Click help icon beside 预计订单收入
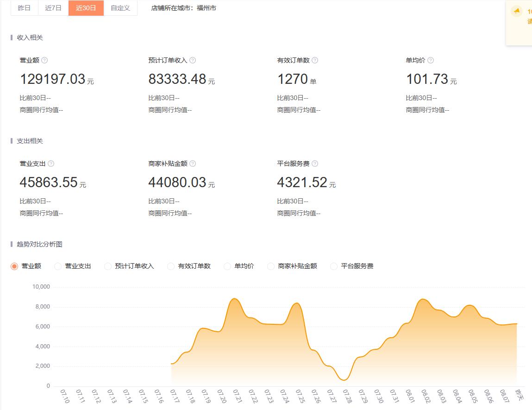This screenshot has width=532, height=410. 193,60
